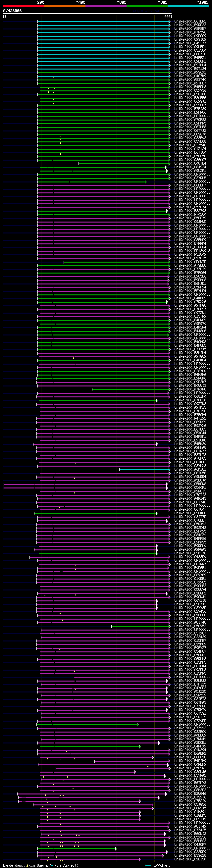Open hit UniRef100_B6TB83
The width and height of the screenshot is (212, 868).
tap(190, 430)
